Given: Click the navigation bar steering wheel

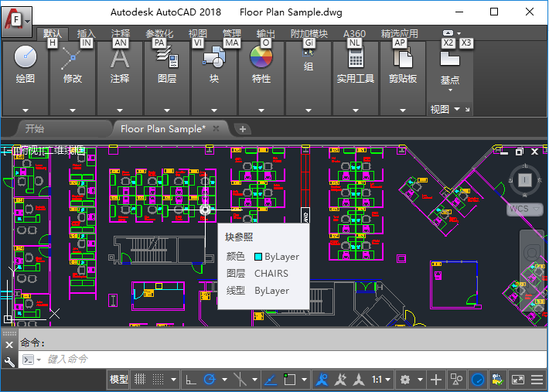Looking at the screenshot, I should click(x=532, y=253).
